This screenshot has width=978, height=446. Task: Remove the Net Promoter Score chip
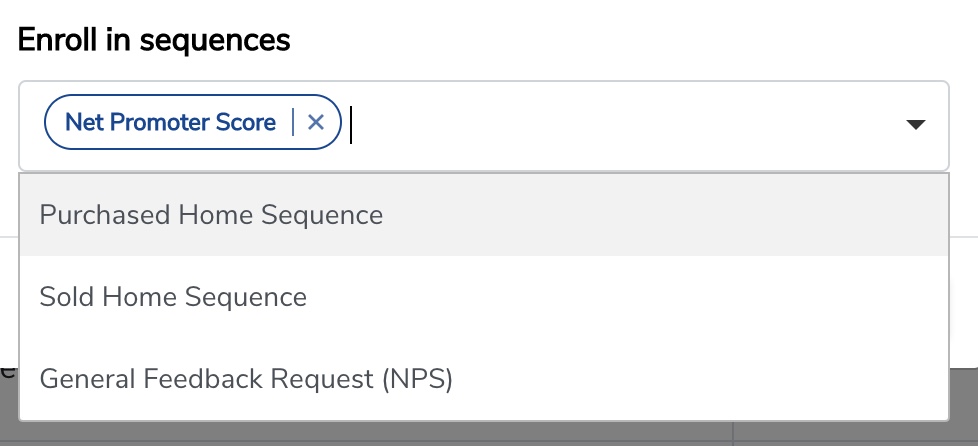point(316,122)
